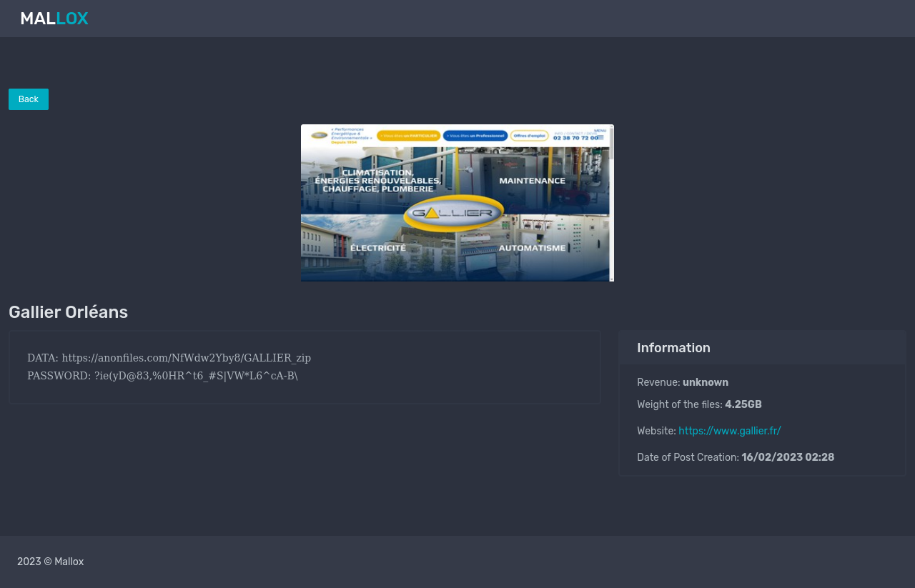Click the blue 'Professionnel' pill in the preview
This screenshot has height=588, width=915.
[475, 135]
